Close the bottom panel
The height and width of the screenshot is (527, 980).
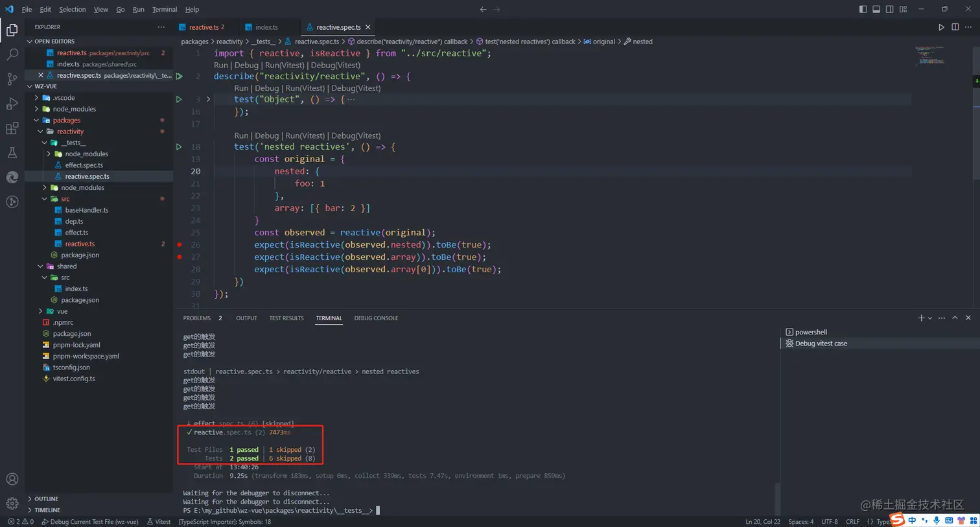coord(968,318)
